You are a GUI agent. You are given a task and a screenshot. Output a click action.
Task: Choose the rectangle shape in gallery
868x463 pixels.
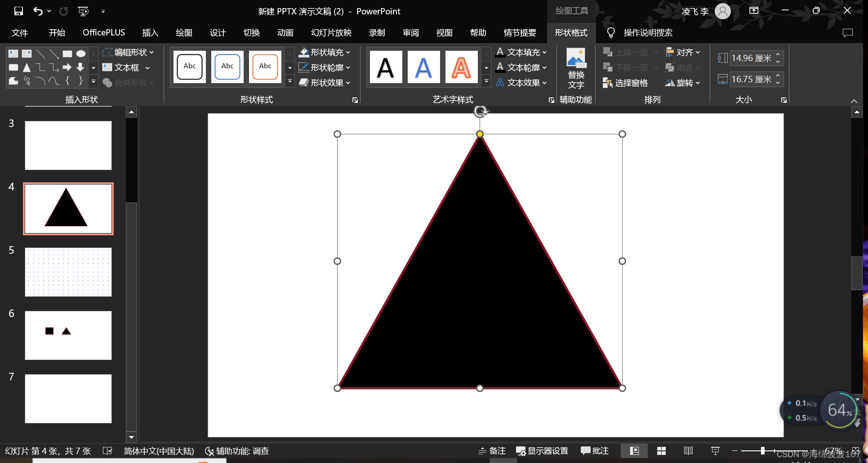(67, 54)
